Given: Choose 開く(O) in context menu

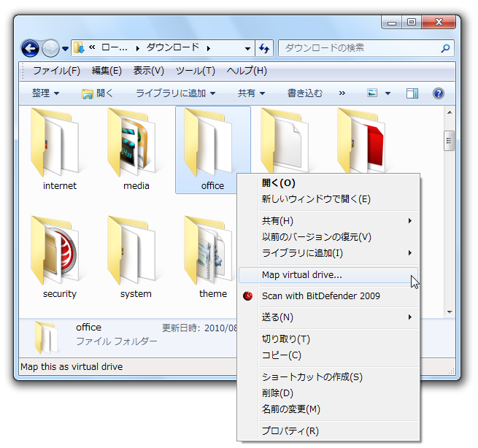Looking at the screenshot, I should coord(328,183).
